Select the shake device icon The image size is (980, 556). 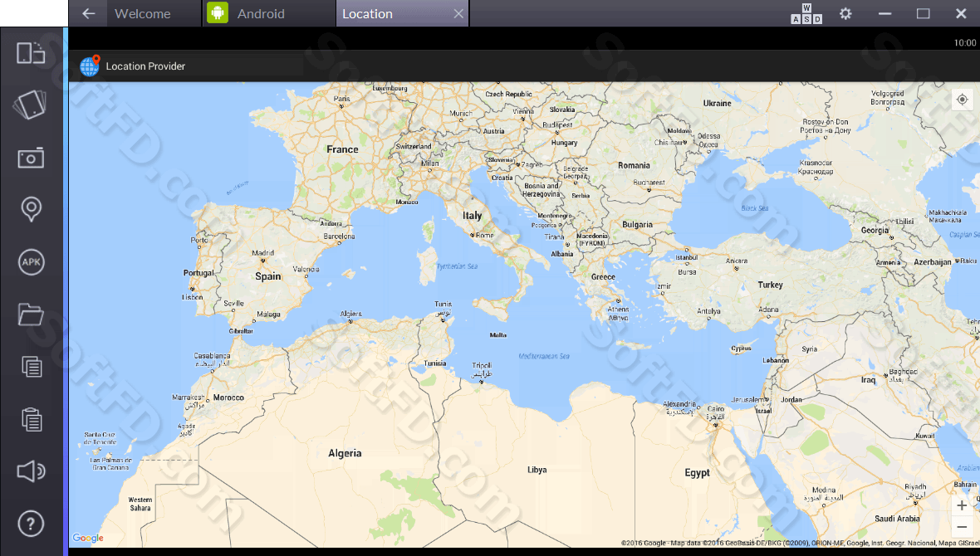point(31,105)
